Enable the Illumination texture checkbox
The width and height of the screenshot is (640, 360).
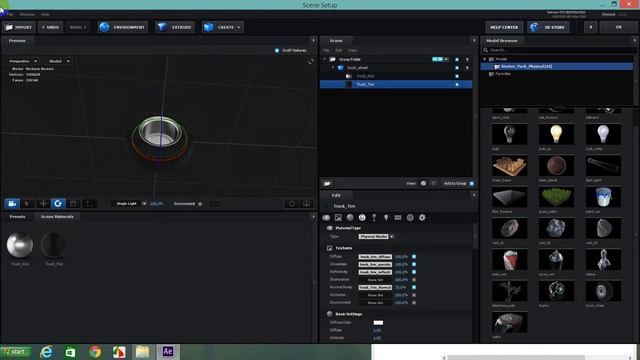(414, 280)
